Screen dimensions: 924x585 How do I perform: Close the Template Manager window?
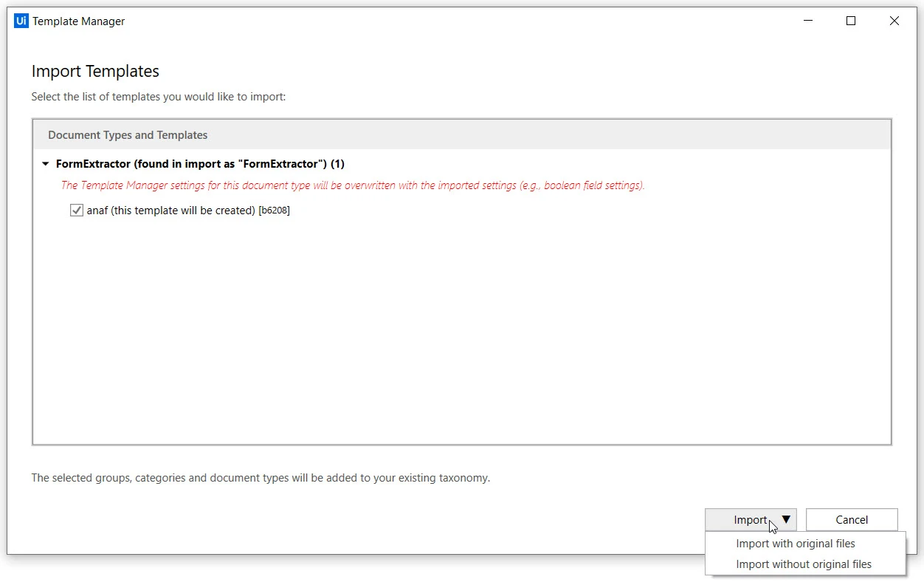click(894, 21)
